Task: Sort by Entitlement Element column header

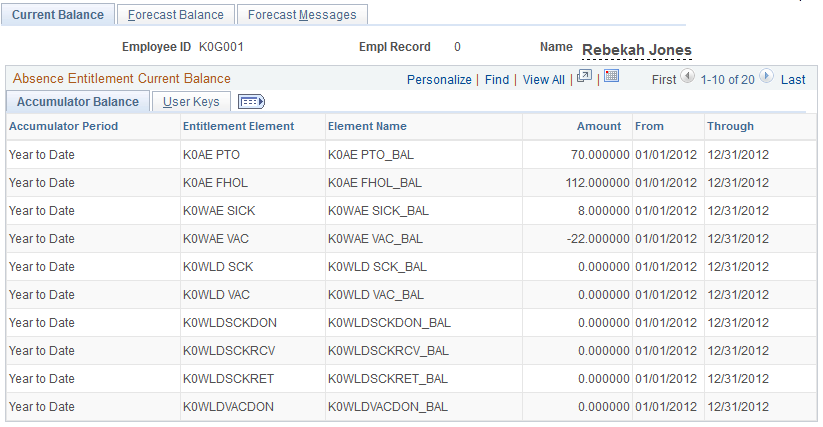Action: coord(238,126)
